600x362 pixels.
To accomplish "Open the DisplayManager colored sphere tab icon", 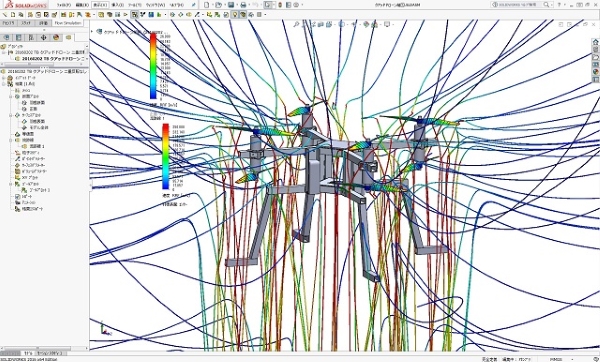I will coord(56,37).
